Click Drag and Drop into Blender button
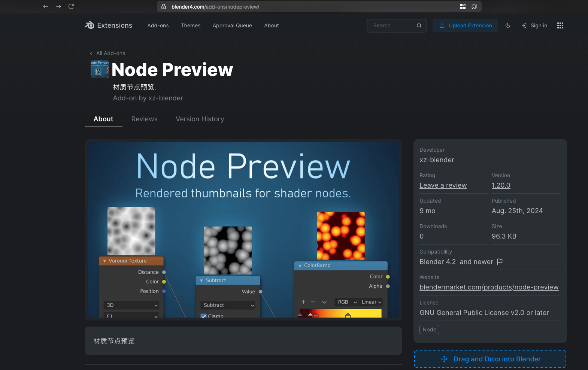Screen dimensions: 588x370 point(490,359)
